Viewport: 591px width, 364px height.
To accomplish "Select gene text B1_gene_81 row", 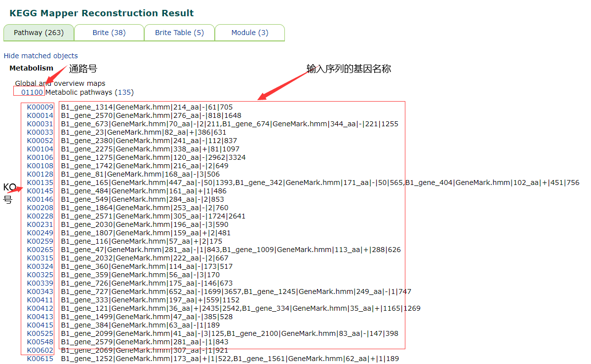I will [140, 174].
